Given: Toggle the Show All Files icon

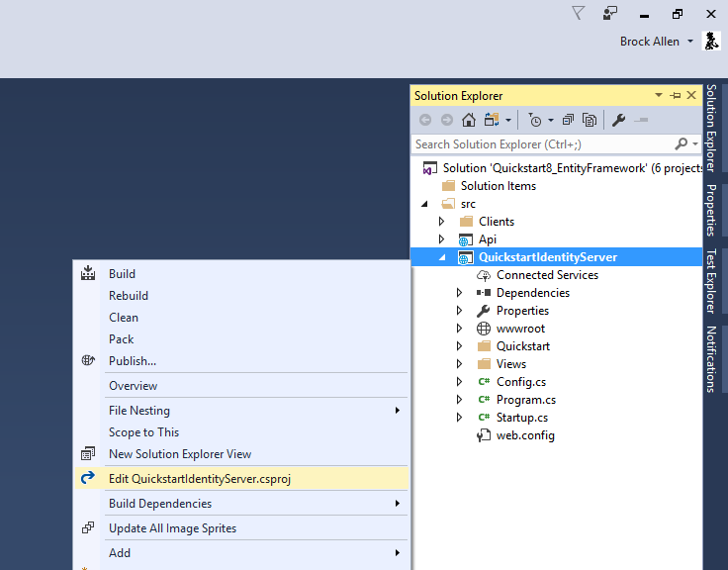Looking at the screenshot, I should click(590, 120).
